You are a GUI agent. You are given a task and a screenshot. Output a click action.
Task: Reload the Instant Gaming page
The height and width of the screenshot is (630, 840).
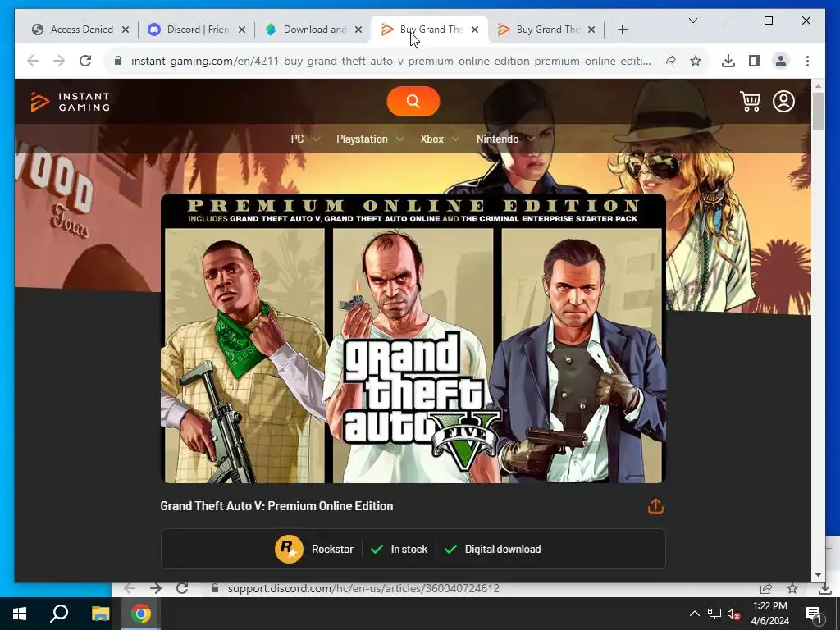coord(85,61)
